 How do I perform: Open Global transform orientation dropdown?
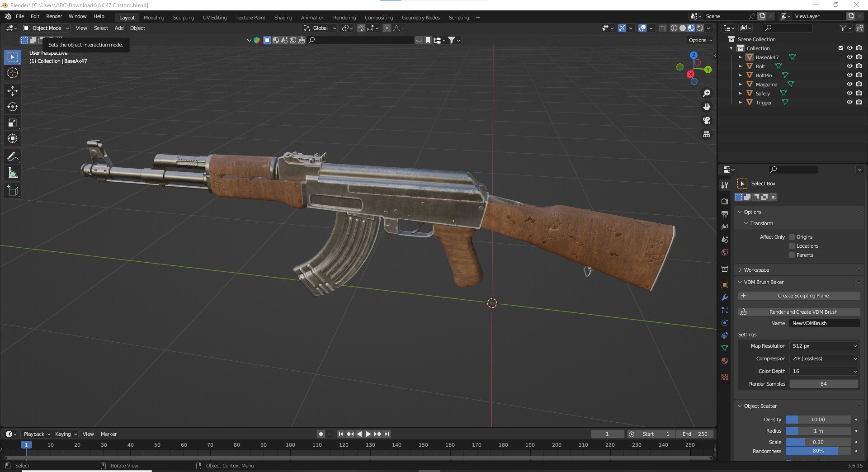pyautogui.click(x=320, y=28)
